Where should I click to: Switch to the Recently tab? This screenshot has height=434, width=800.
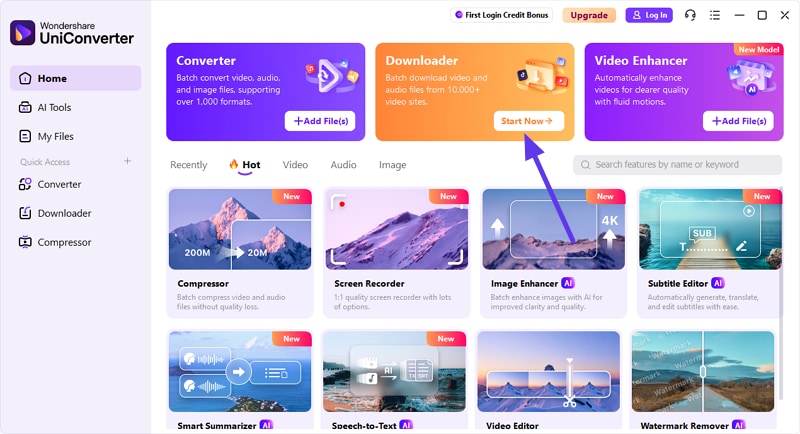coord(189,165)
